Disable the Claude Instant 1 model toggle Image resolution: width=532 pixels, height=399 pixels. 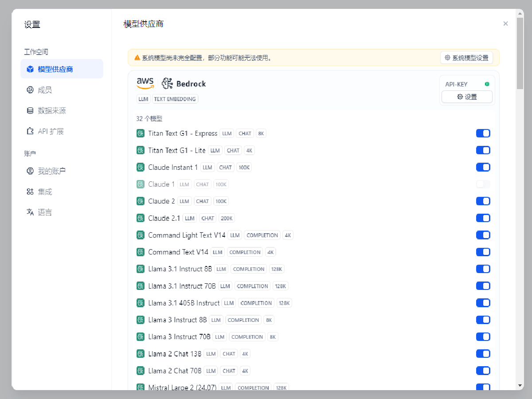pyautogui.click(x=483, y=167)
